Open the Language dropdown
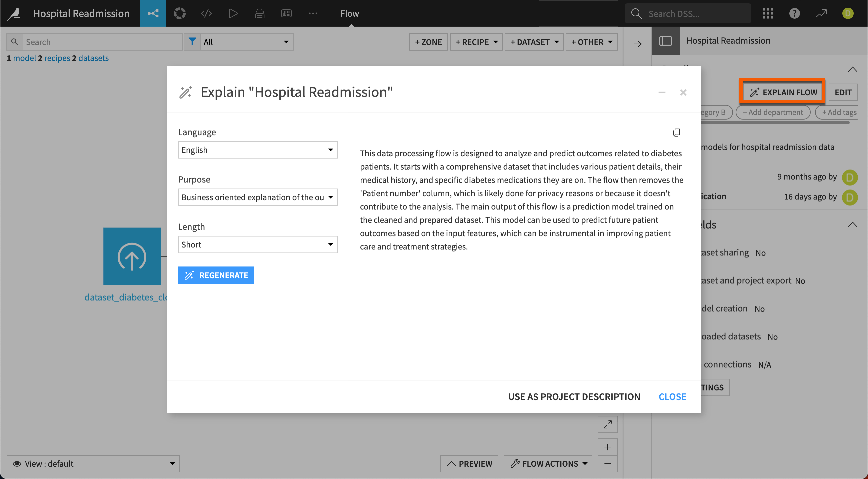 [257, 150]
